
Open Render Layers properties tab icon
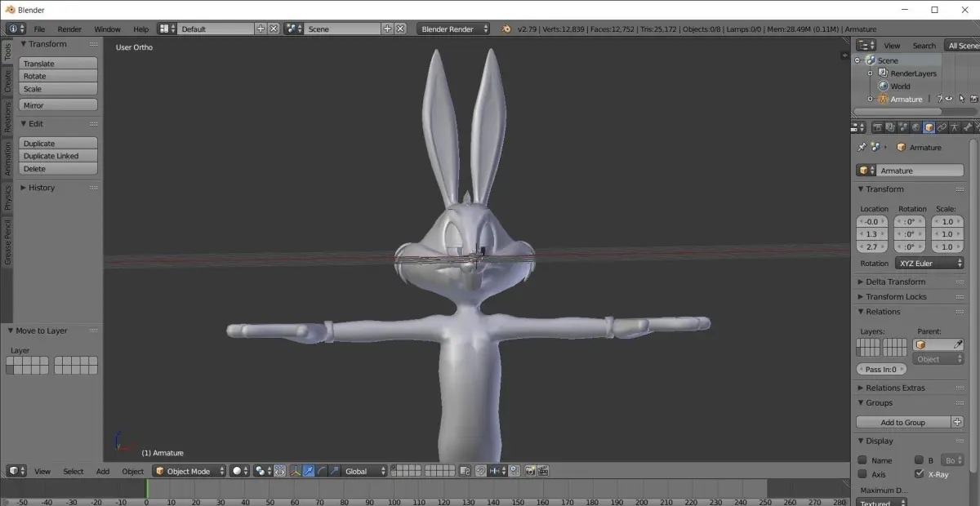[x=890, y=127]
